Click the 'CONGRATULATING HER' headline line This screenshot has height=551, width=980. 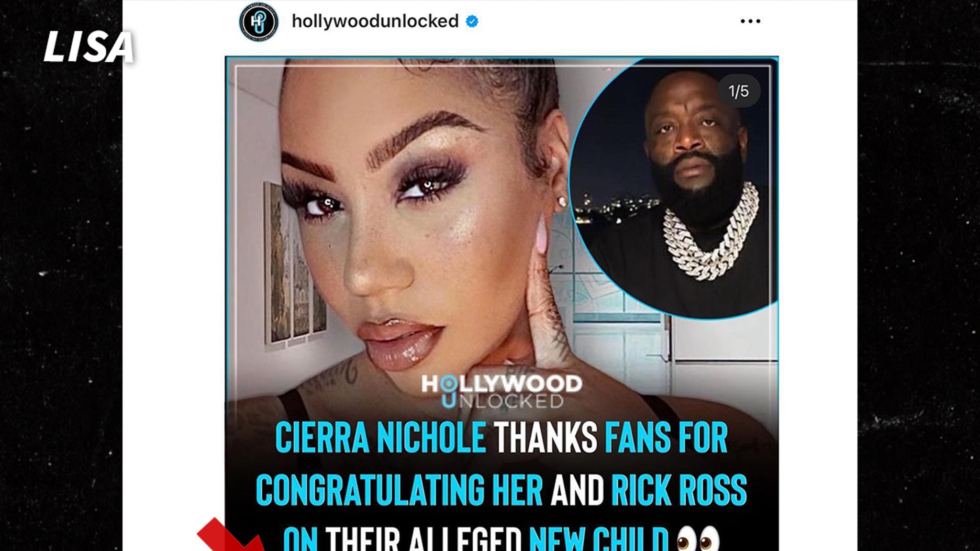coord(399,490)
